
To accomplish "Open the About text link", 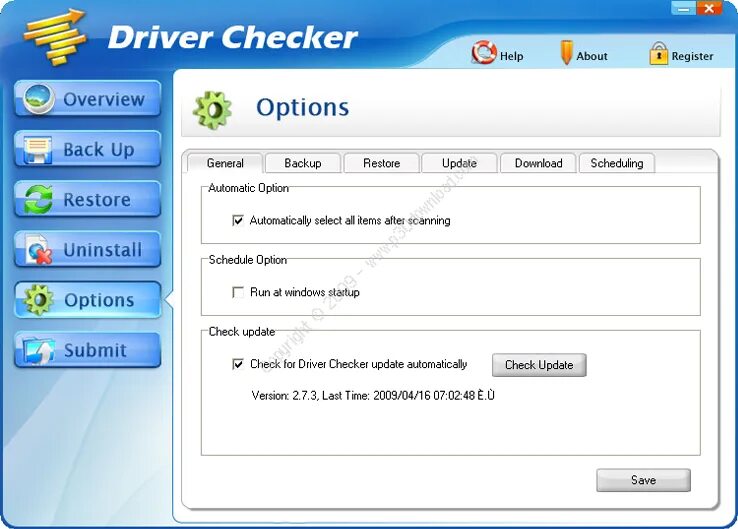I will point(592,56).
